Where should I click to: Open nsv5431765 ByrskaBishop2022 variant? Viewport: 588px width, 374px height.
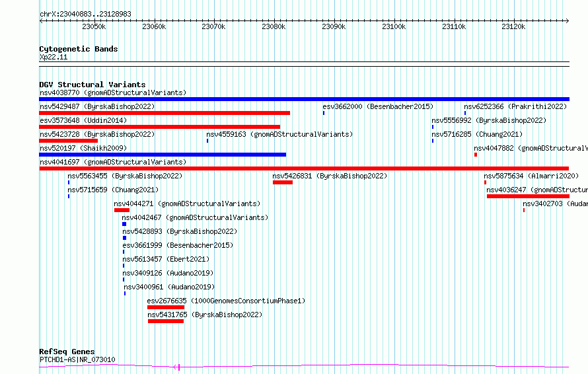(205, 315)
